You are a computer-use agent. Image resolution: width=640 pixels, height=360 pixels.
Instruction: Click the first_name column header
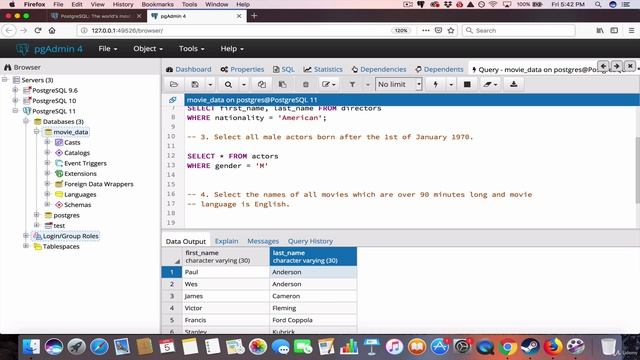click(226, 257)
